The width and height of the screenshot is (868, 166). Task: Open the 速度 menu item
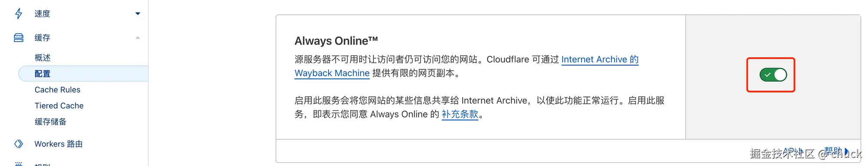pyautogui.click(x=42, y=14)
